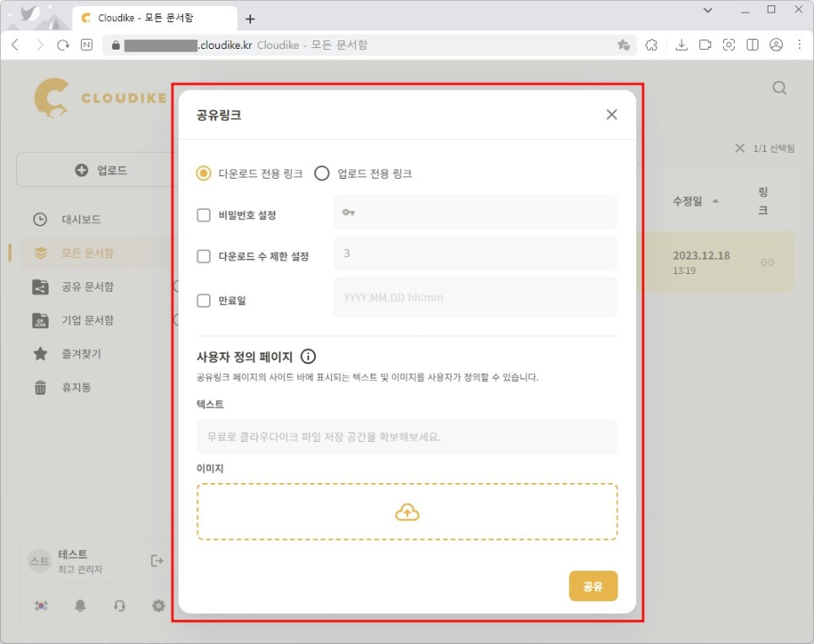Select 업로드 전용 링크 radio button

[x=322, y=174]
